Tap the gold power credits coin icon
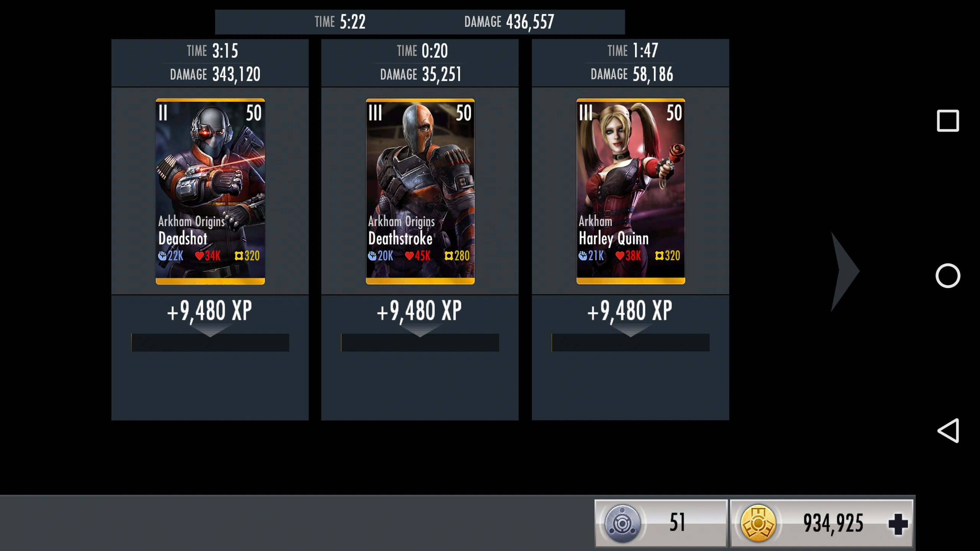Viewport: 980px width, 551px height. [x=758, y=523]
